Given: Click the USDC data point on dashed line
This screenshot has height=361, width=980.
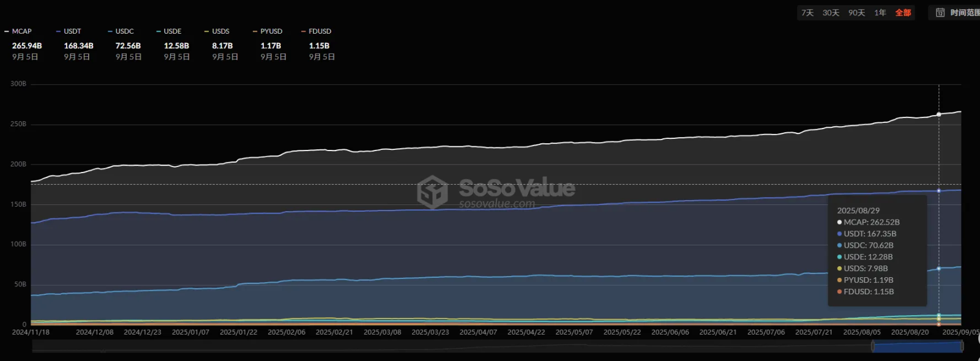Looking at the screenshot, I should tap(939, 269).
